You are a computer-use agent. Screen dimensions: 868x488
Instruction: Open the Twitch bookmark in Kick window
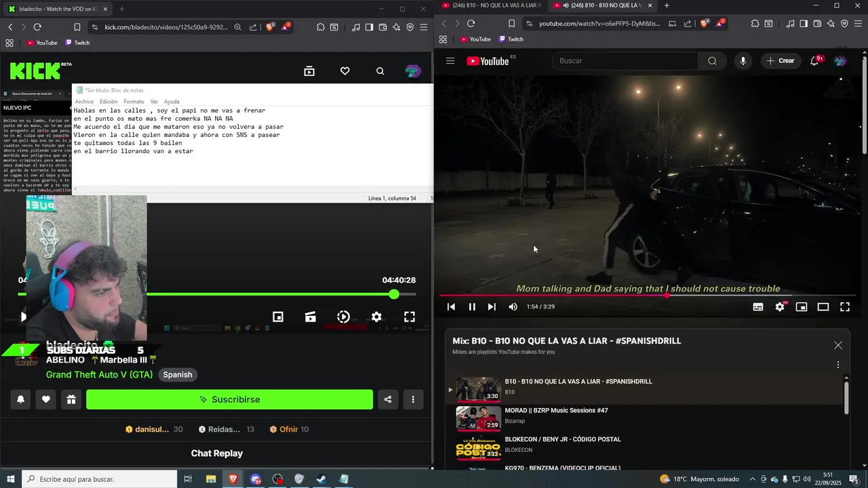[77, 43]
